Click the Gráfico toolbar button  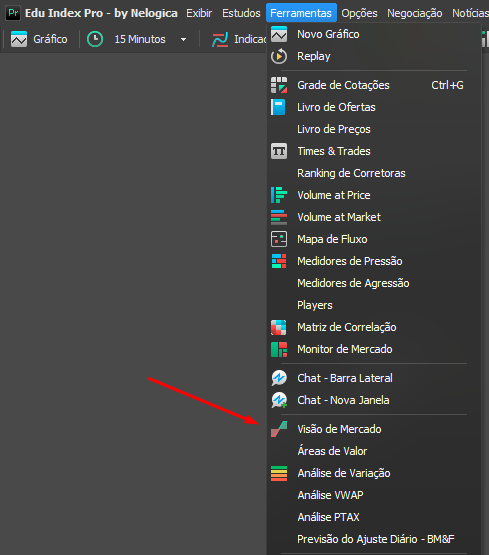point(39,39)
